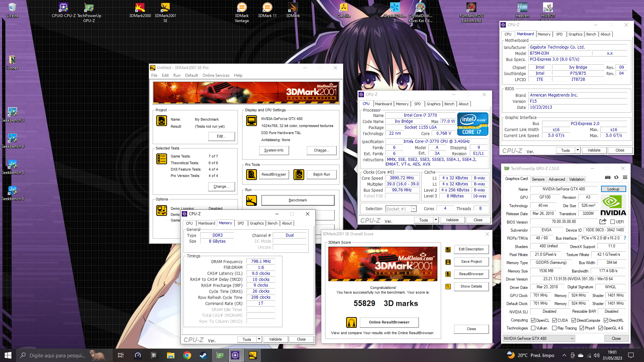This screenshot has height=362, width=644.
Task: Click the Save Project floppy icon
Action: click(x=448, y=262)
